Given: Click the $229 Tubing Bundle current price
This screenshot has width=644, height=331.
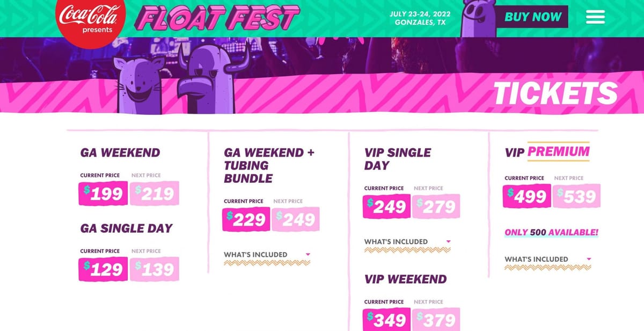Looking at the screenshot, I should [x=246, y=220].
